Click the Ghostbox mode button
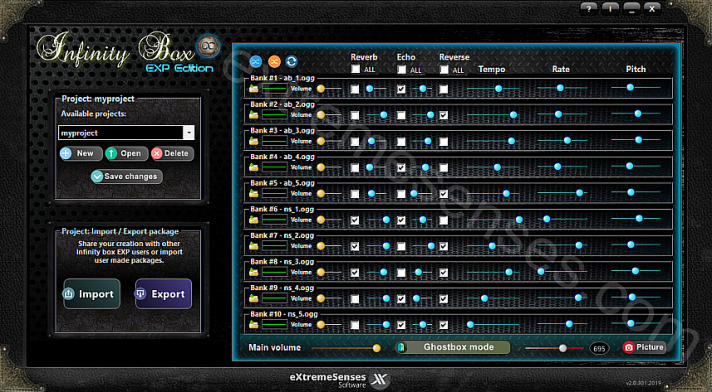 coord(453,347)
